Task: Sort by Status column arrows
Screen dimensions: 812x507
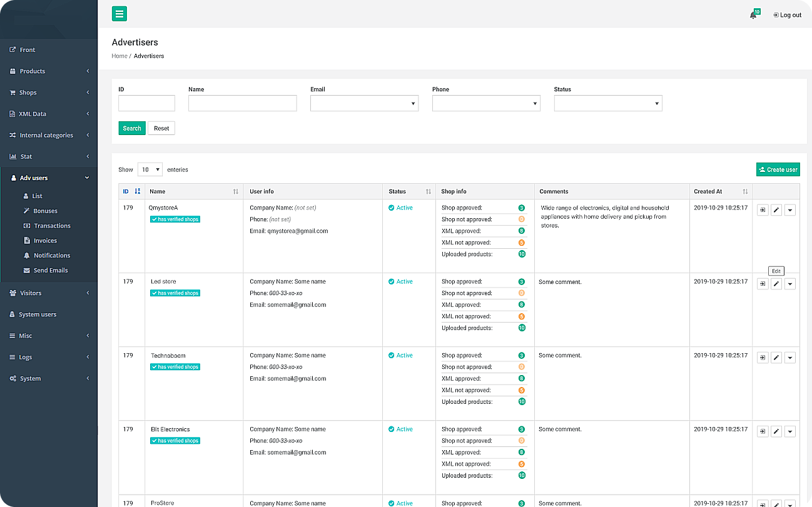Action: [429, 191]
